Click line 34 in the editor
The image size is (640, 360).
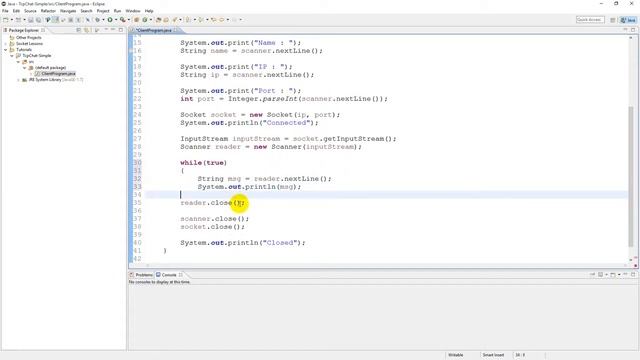pos(387,195)
